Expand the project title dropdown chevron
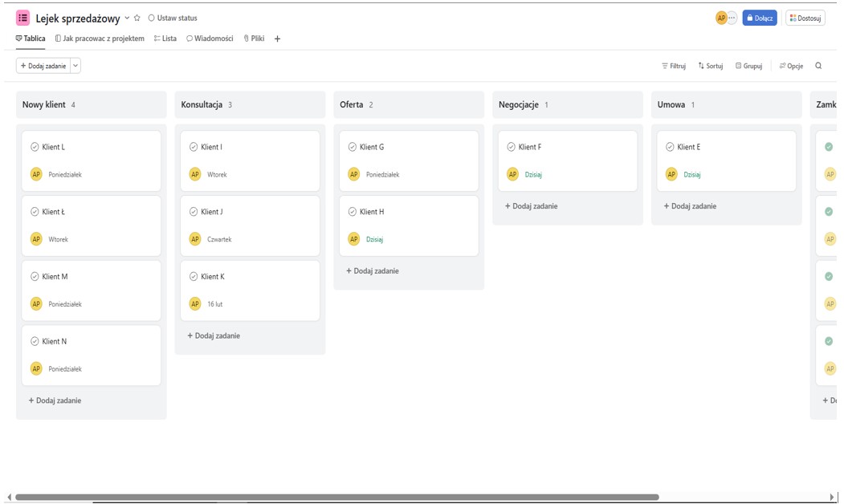Image resolution: width=844 pixels, height=504 pixels. pyautogui.click(x=127, y=18)
